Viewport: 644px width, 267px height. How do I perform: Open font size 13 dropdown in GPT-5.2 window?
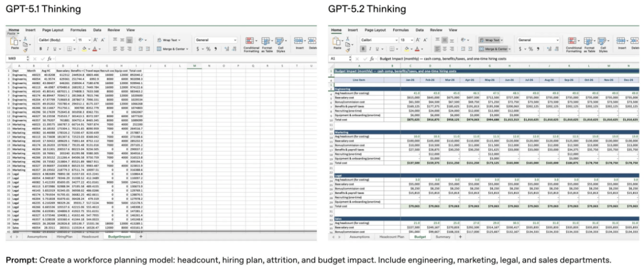point(412,40)
